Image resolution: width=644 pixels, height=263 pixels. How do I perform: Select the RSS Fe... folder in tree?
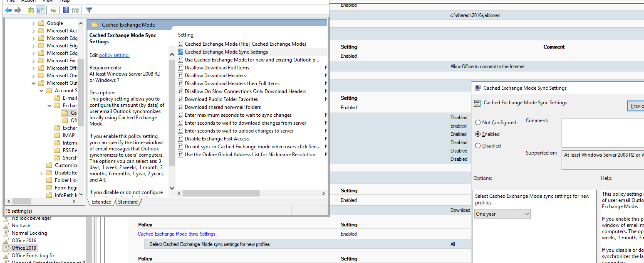click(x=70, y=150)
